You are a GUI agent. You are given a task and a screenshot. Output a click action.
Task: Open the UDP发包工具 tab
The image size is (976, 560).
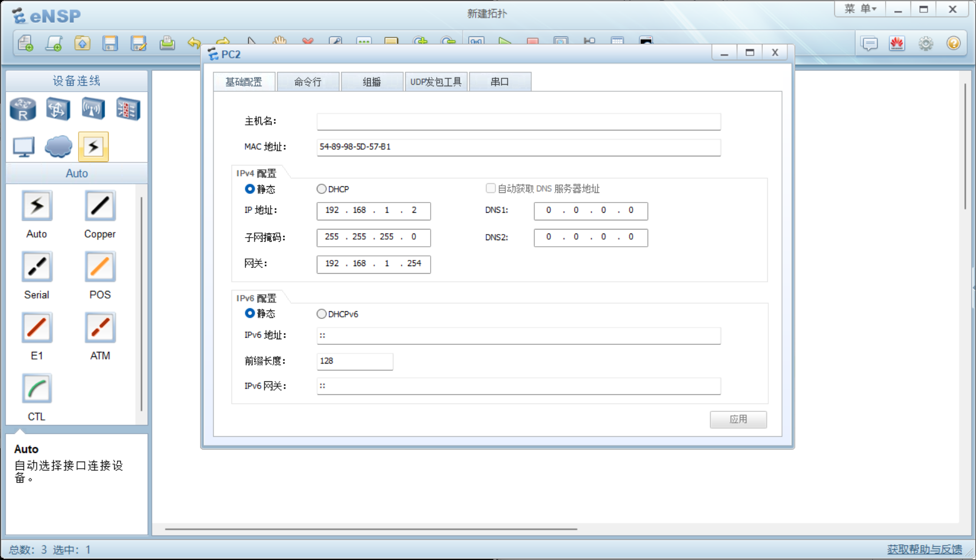click(x=436, y=82)
